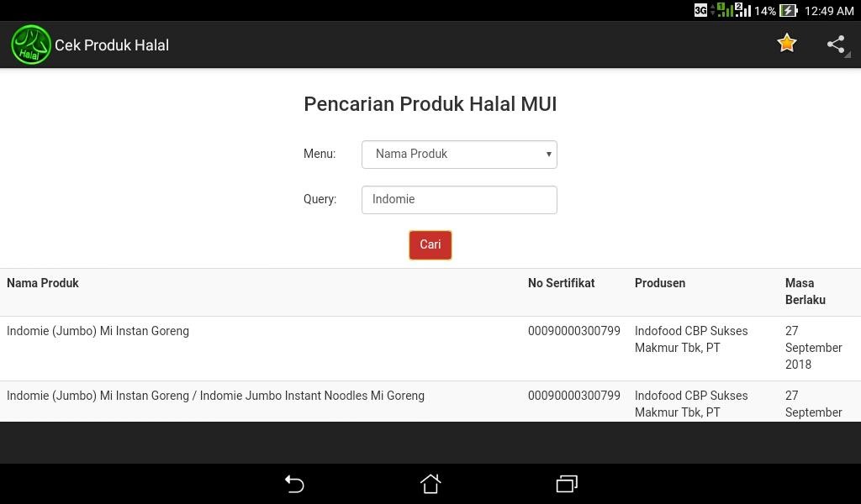
Task: Tap the 14% battery percentage
Action: 765,11
